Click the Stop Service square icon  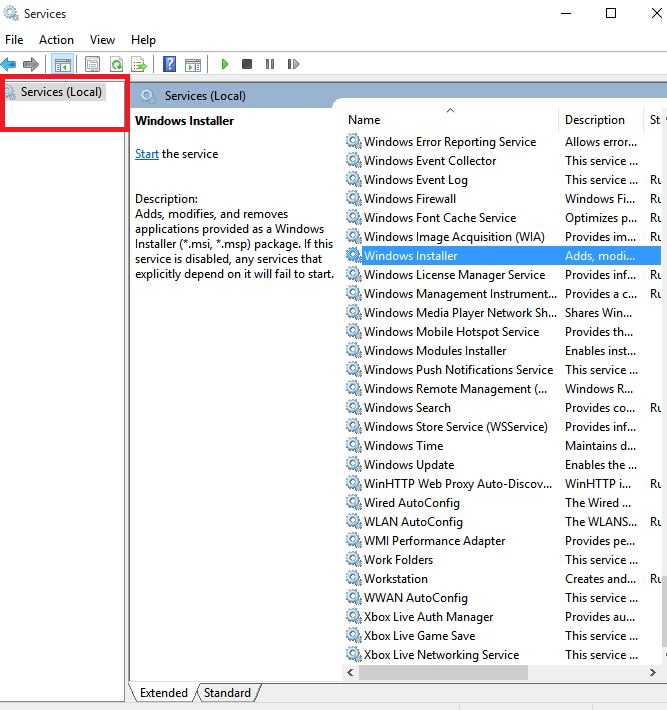click(247, 64)
